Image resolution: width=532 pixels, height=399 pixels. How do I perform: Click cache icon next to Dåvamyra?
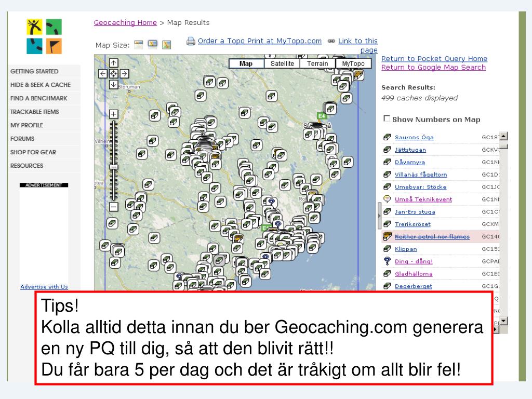tap(387, 162)
